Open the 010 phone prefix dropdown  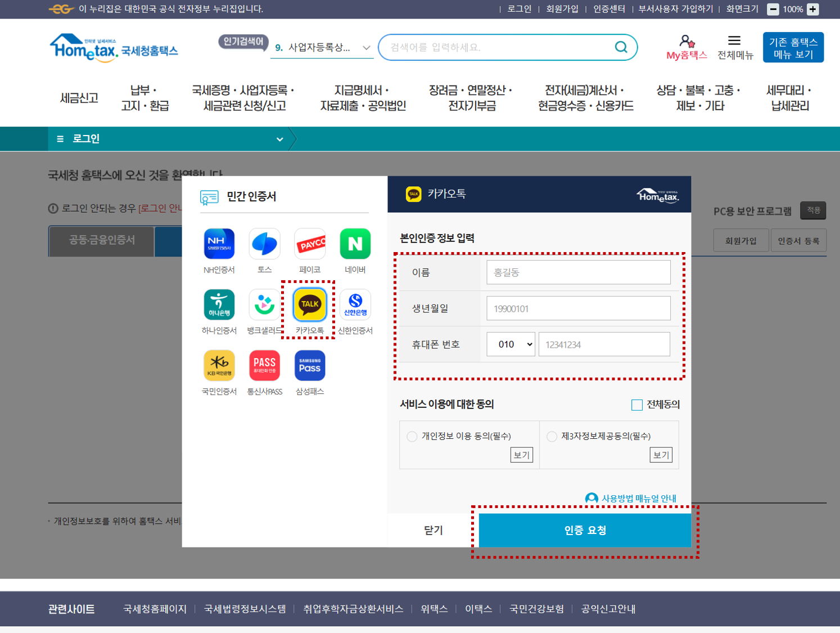click(x=511, y=344)
